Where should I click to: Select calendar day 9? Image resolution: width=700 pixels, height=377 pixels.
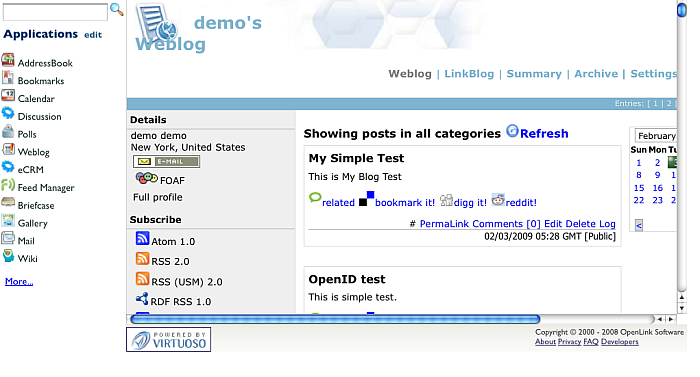point(658,175)
